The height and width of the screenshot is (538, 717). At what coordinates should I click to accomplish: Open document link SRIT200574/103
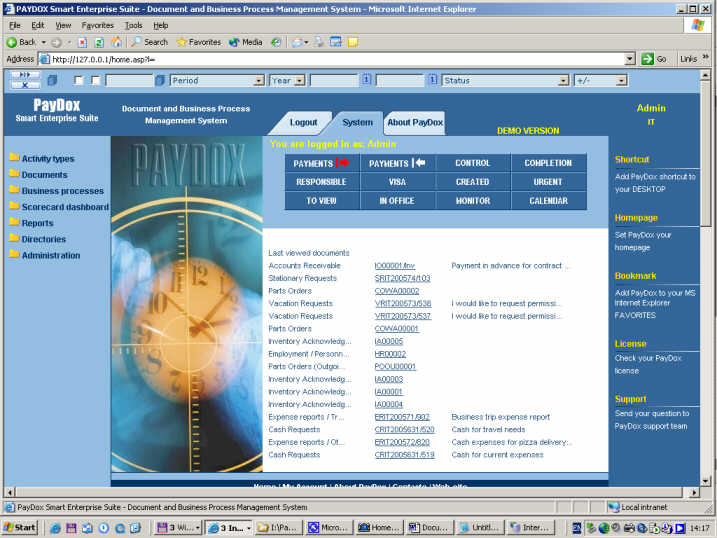point(402,278)
